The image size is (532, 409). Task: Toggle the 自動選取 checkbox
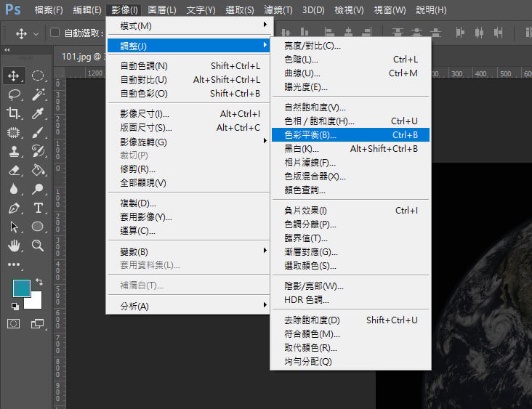55,33
